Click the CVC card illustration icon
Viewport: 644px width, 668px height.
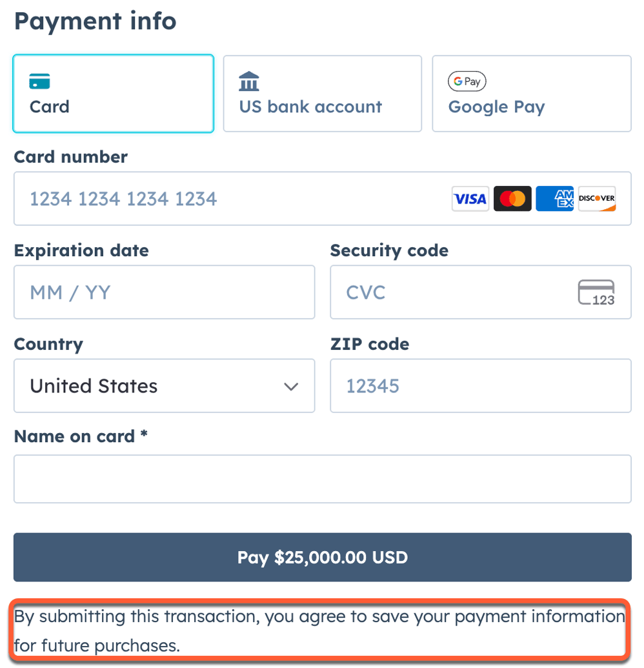[x=597, y=292]
